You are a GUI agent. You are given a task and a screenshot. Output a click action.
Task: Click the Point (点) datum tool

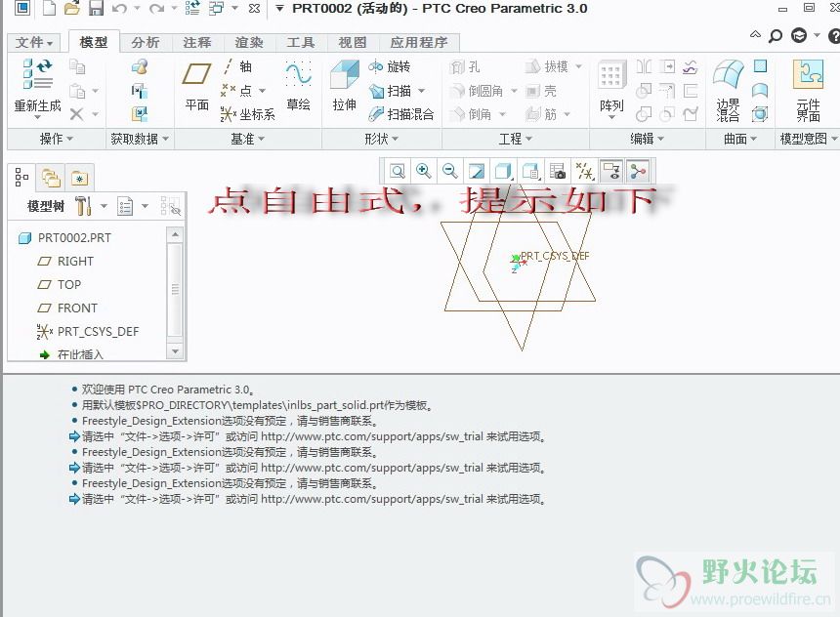click(238, 90)
